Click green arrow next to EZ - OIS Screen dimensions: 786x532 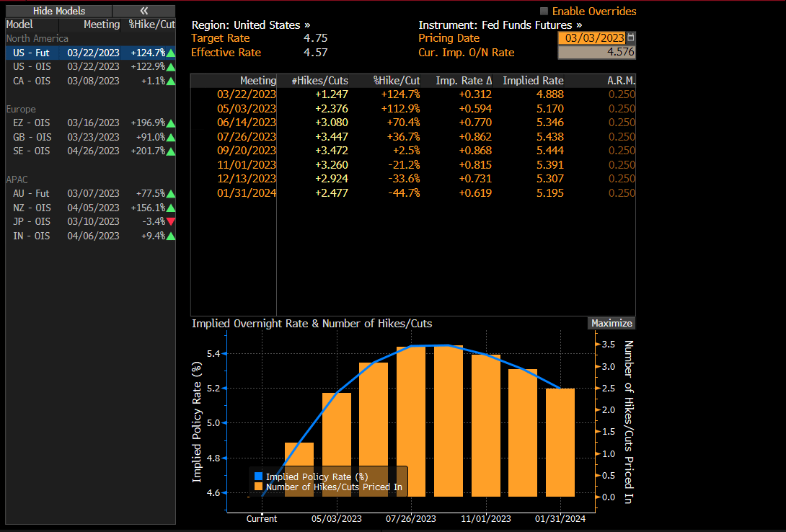pyautogui.click(x=170, y=123)
